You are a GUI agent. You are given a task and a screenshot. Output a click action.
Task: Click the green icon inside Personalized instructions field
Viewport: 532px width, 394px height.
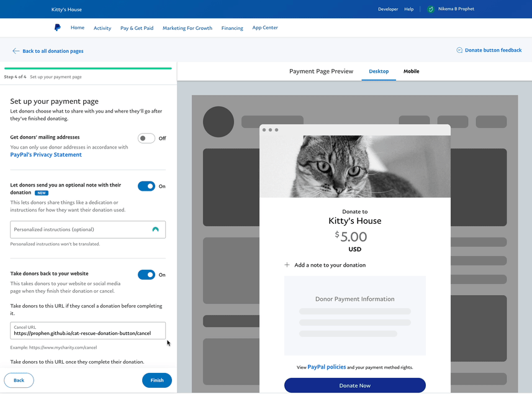tap(155, 229)
